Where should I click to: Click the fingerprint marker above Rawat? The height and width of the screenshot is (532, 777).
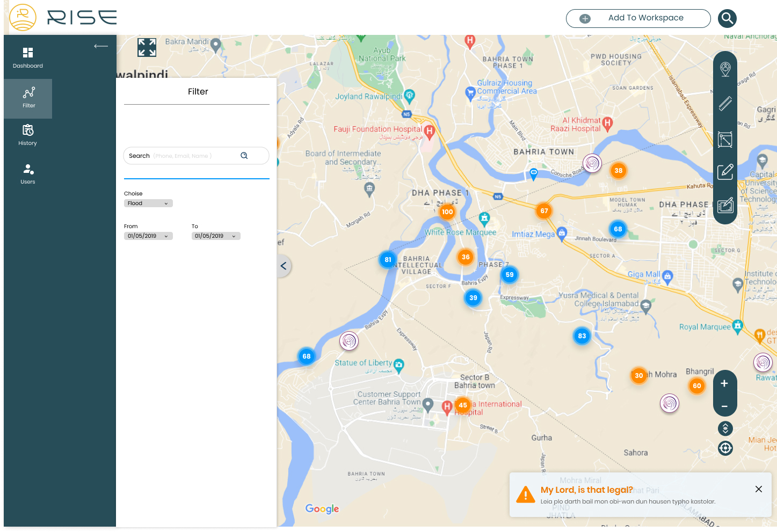click(763, 363)
